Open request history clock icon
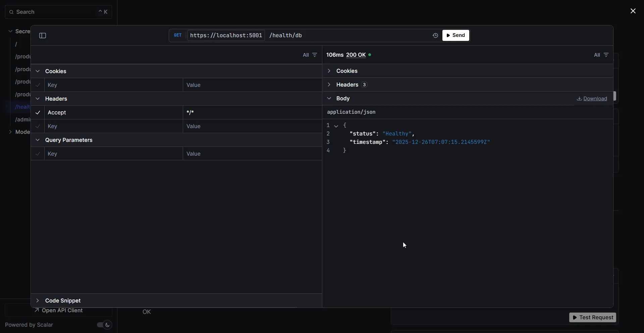This screenshot has height=333, width=644. click(435, 36)
